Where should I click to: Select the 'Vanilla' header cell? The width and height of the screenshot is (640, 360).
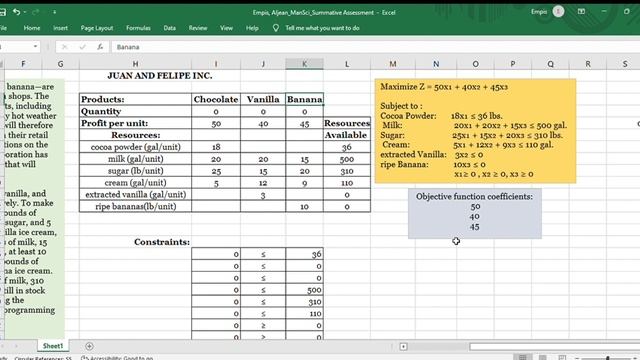263,99
